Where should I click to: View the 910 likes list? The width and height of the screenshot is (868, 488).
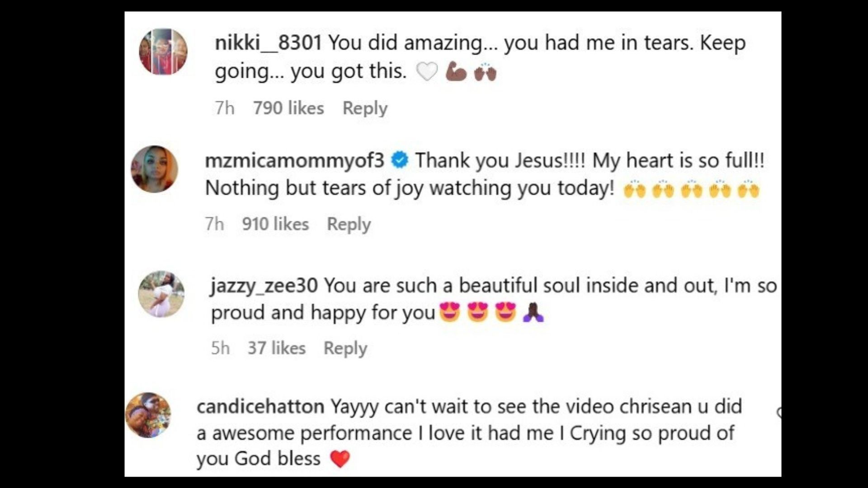pyautogui.click(x=275, y=224)
